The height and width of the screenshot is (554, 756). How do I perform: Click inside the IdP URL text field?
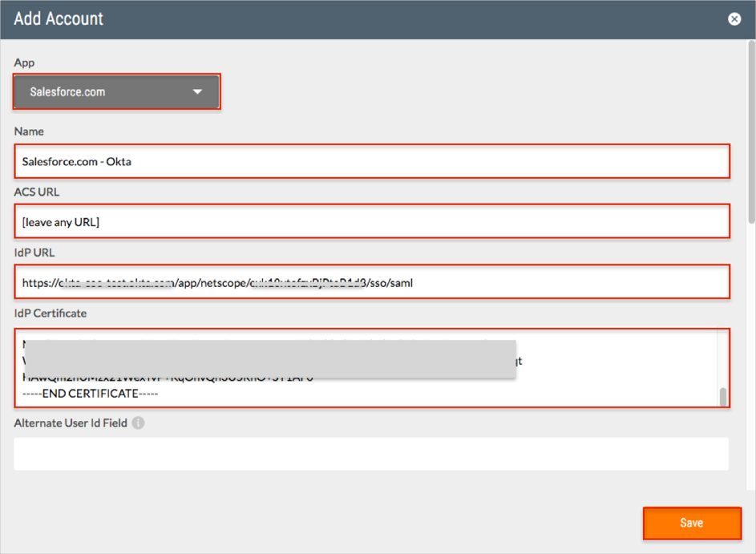[x=371, y=282]
